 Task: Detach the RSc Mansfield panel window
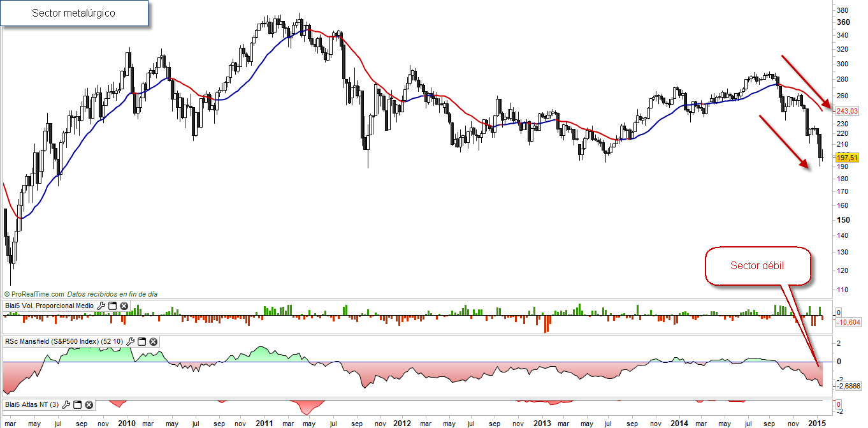pyautogui.click(x=143, y=341)
